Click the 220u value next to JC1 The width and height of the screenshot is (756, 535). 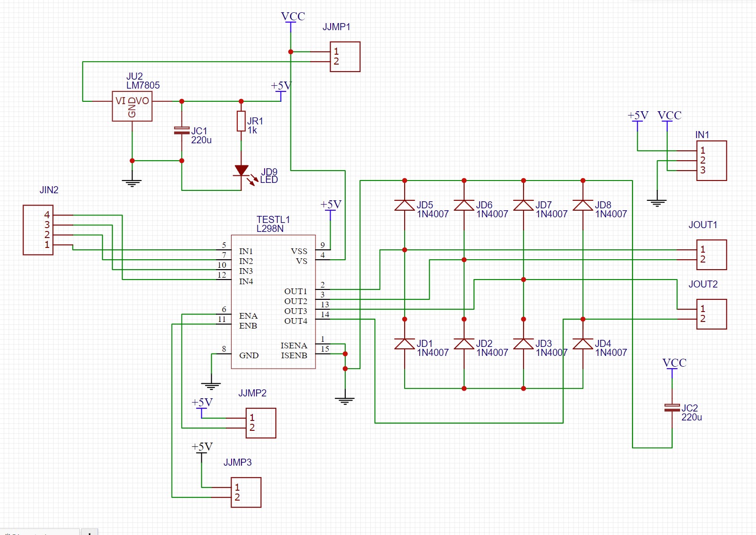click(201, 140)
